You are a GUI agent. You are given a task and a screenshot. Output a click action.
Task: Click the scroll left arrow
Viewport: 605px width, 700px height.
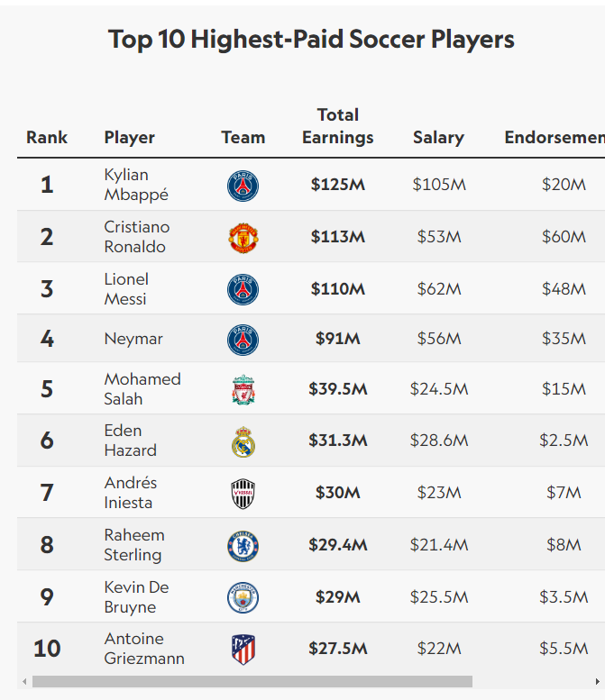(24, 682)
